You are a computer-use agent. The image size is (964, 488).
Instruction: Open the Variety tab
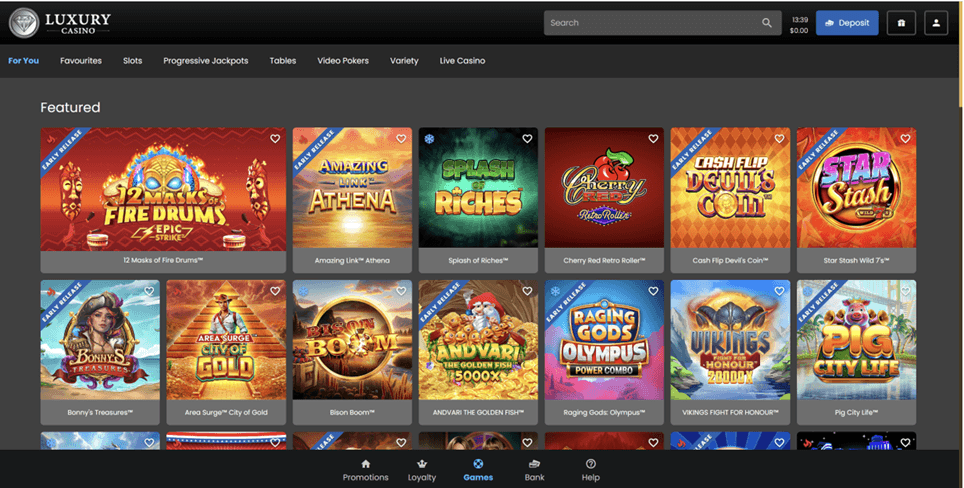[x=404, y=60]
